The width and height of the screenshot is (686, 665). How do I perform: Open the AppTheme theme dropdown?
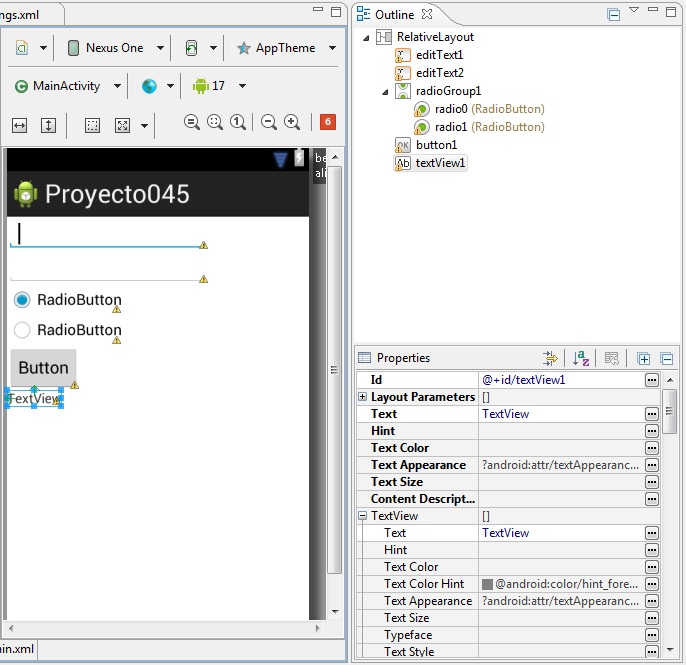click(332, 48)
